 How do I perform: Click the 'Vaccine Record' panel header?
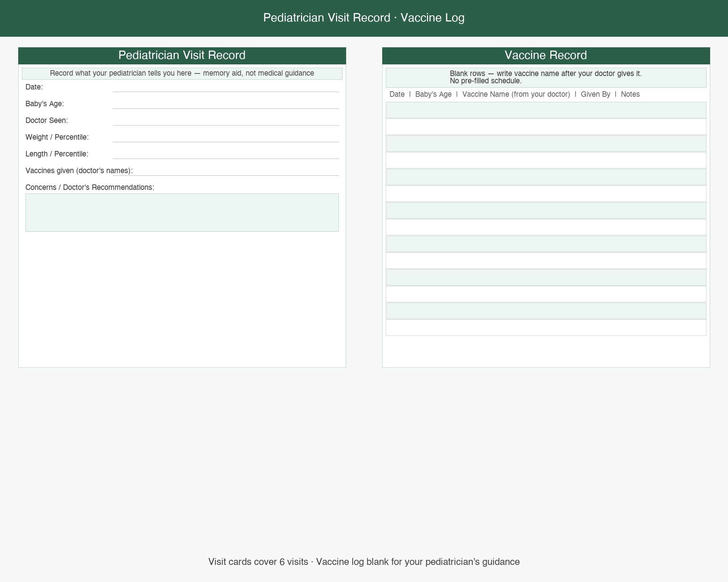pyautogui.click(x=546, y=56)
